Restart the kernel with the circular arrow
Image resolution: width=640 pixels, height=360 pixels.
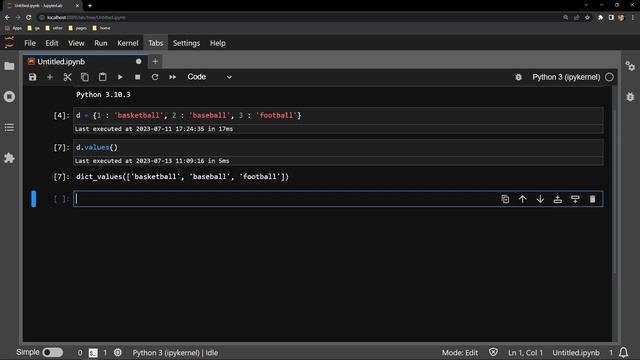[x=155, y=77]
